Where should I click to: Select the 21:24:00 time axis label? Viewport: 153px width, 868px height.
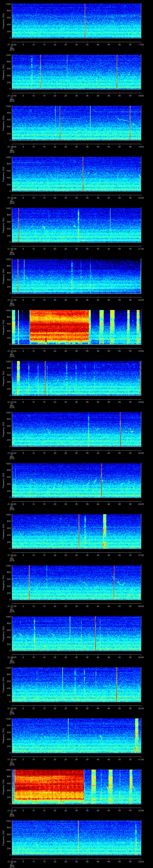(12, 453)
